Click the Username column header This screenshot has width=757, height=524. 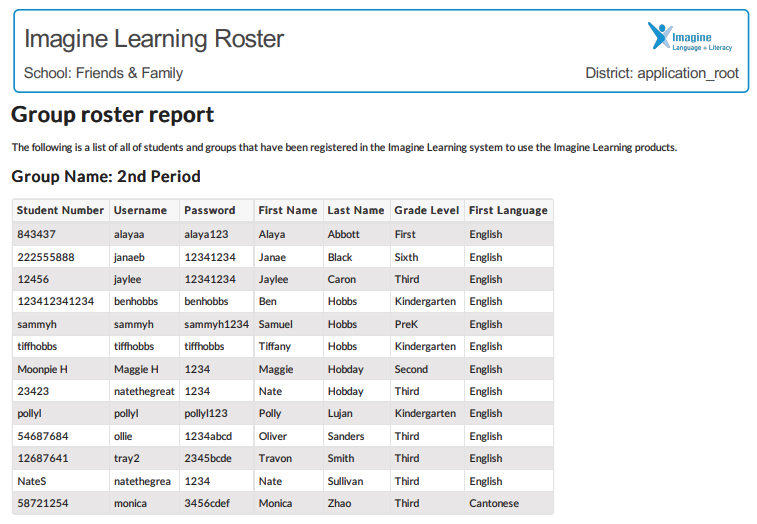pos(140,210)
